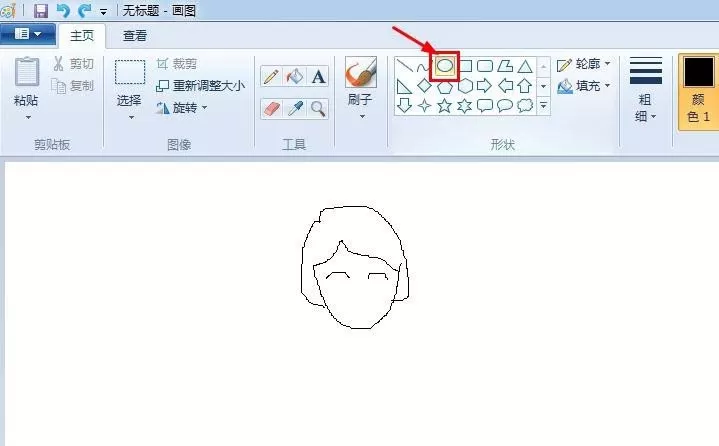Click the Save icon in title bar
The height and width of the screenshot is (446, 719).
click(x=41, y=10)
